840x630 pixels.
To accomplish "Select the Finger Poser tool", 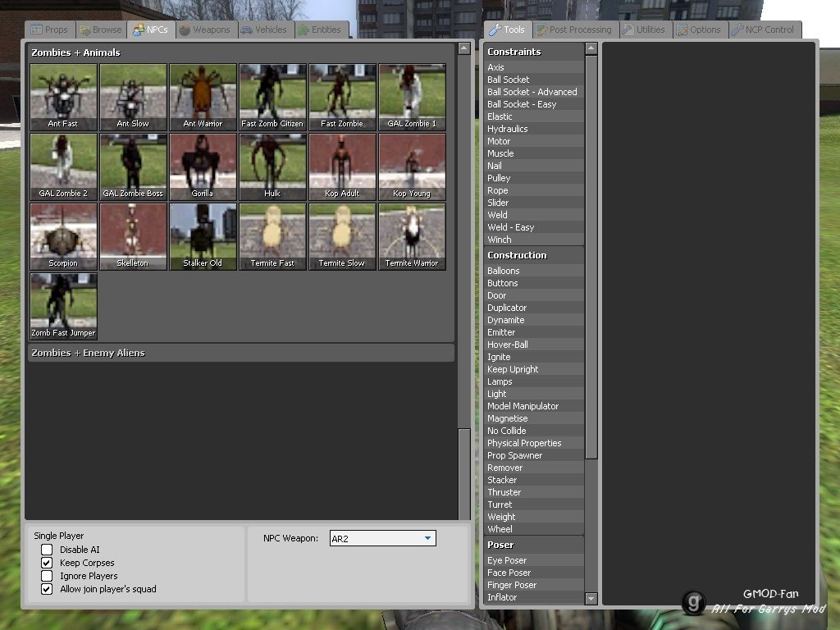I will tap(533, 585).
